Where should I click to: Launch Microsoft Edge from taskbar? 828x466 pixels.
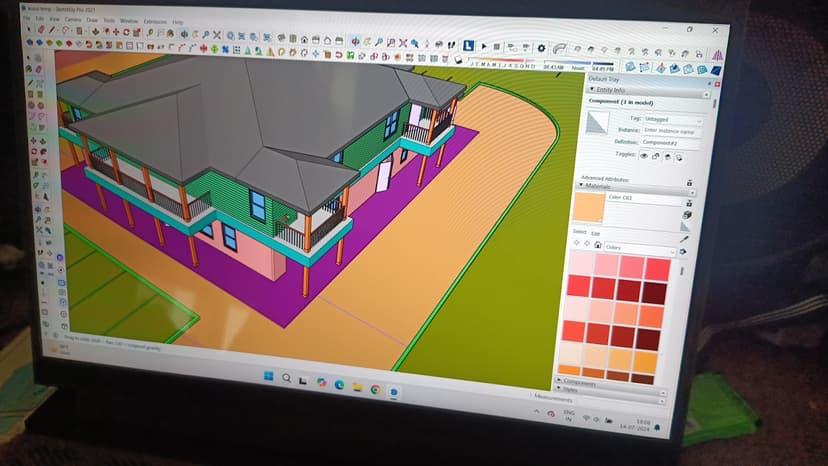tap(339, 385)
